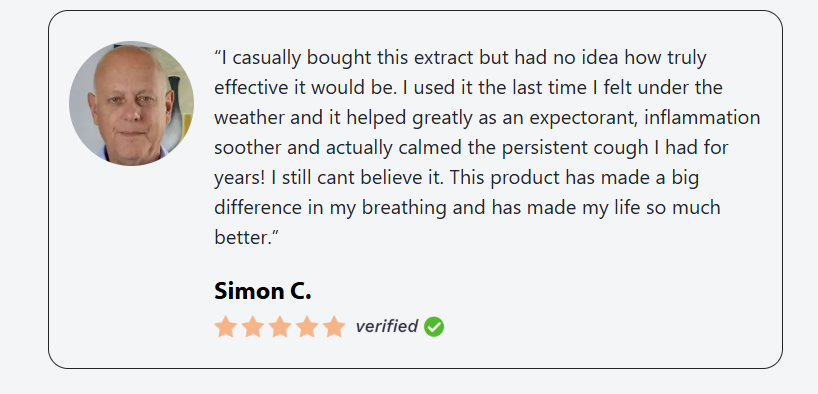This screenshot has width=818, height=394.
Task: Click the first star in the rating
Action: tap(225, 327)
